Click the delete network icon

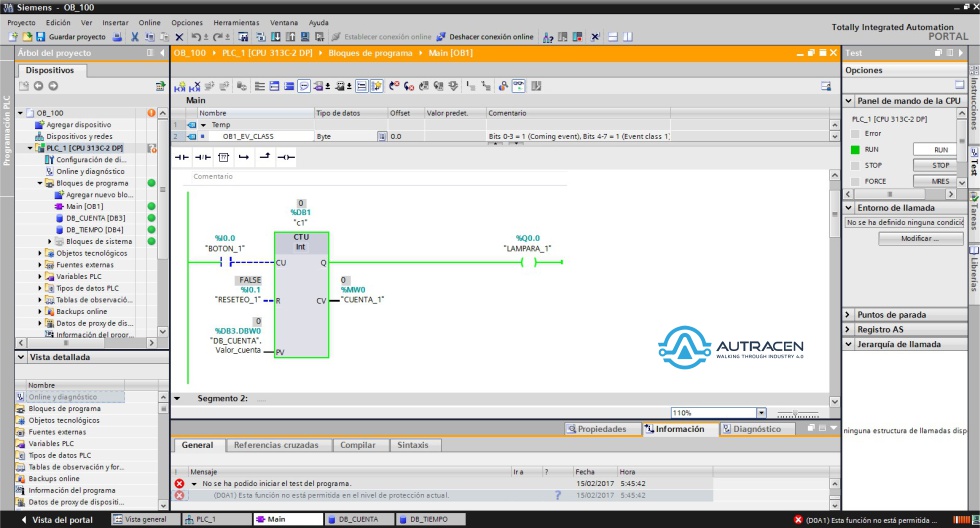point(194,86)
